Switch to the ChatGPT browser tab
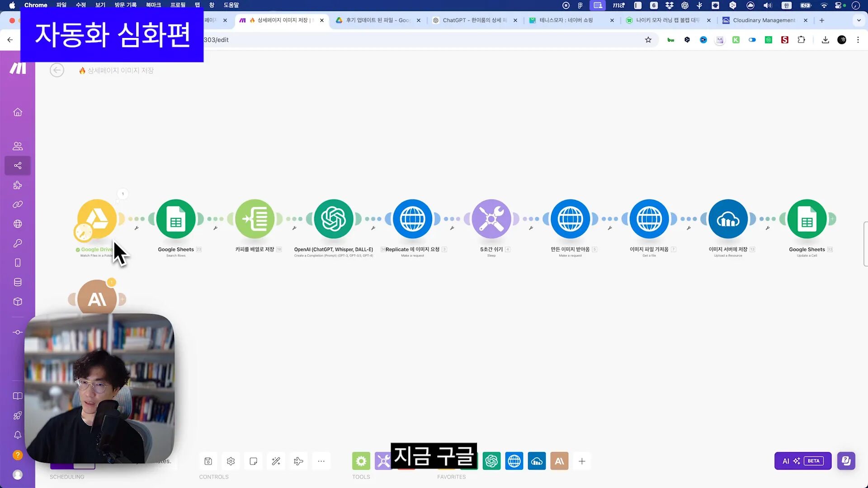The height and width of the screenshot is (488, 868). tap(475, 20)
